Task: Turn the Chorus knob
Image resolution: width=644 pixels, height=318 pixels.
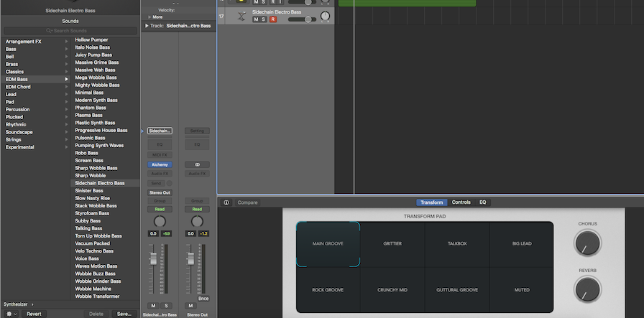Action: tap(587, 243)
